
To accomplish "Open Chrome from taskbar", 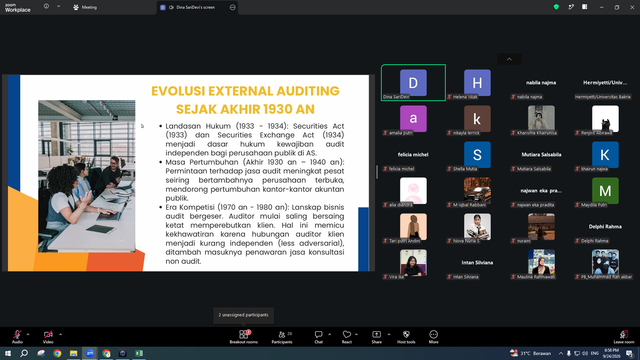I will [x=57, y=353].
